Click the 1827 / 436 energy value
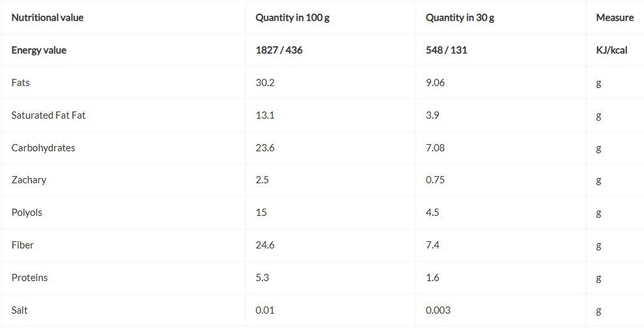 279,50
